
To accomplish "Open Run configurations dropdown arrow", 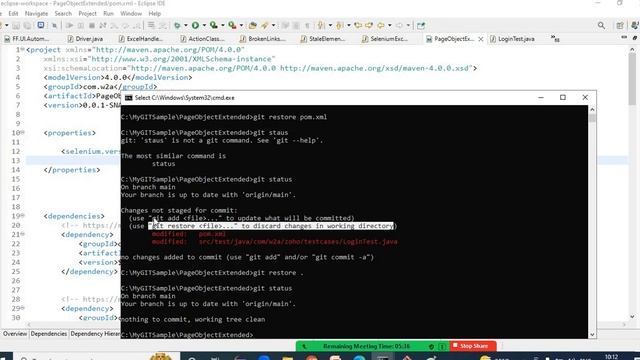I will pos(204,25).
